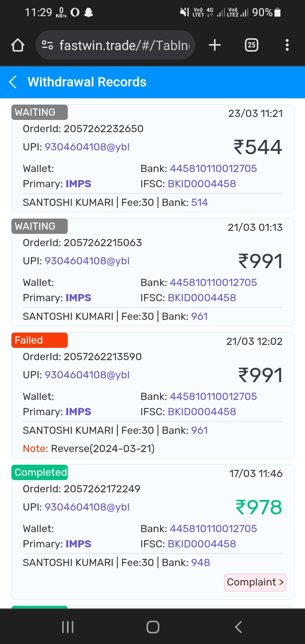Image resolution: width=305 pixels, height=644 pixels.
Task: Open a new browser tab
Action: coord(215,45)
